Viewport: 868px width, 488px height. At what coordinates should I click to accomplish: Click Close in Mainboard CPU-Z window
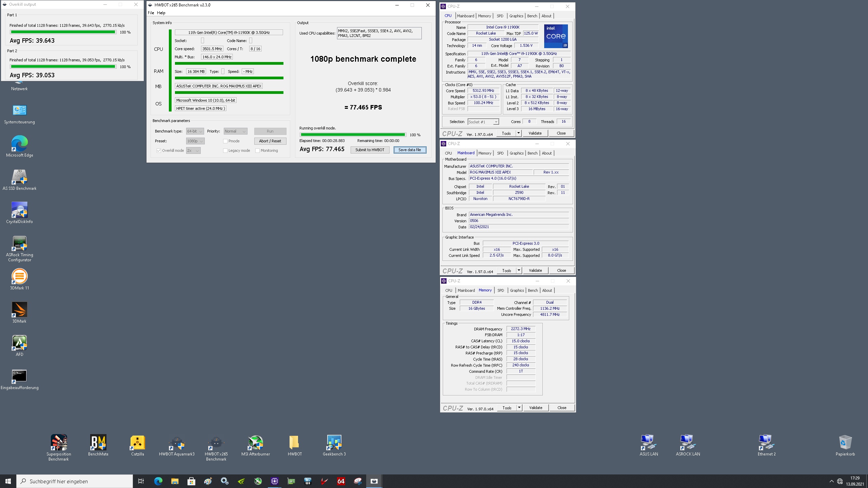pyautogui.click(x=561, y=270)
